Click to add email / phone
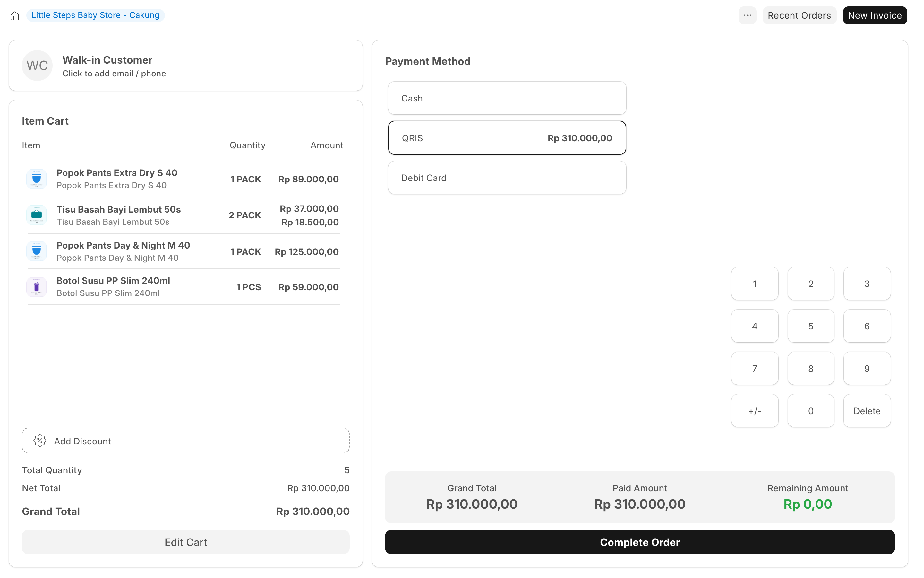Viewport: 924px width, 578px height. tap(114, 74)
